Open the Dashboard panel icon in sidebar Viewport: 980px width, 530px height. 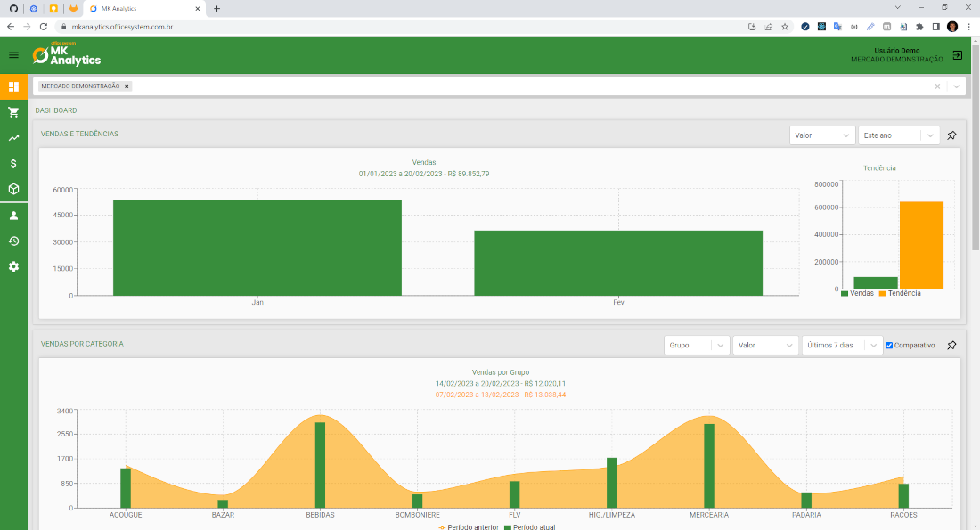(12, 86)
